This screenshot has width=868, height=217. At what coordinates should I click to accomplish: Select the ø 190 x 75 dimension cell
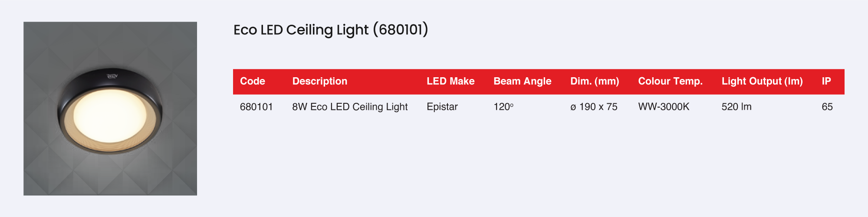[x=594, y=107]
